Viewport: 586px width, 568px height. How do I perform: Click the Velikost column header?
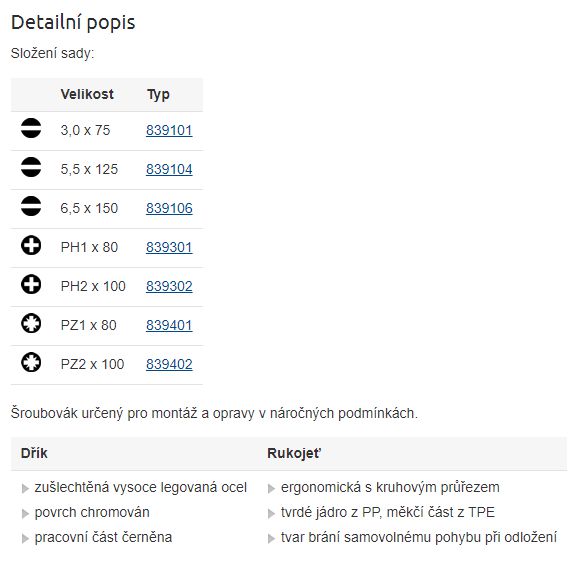click(87, 94)
